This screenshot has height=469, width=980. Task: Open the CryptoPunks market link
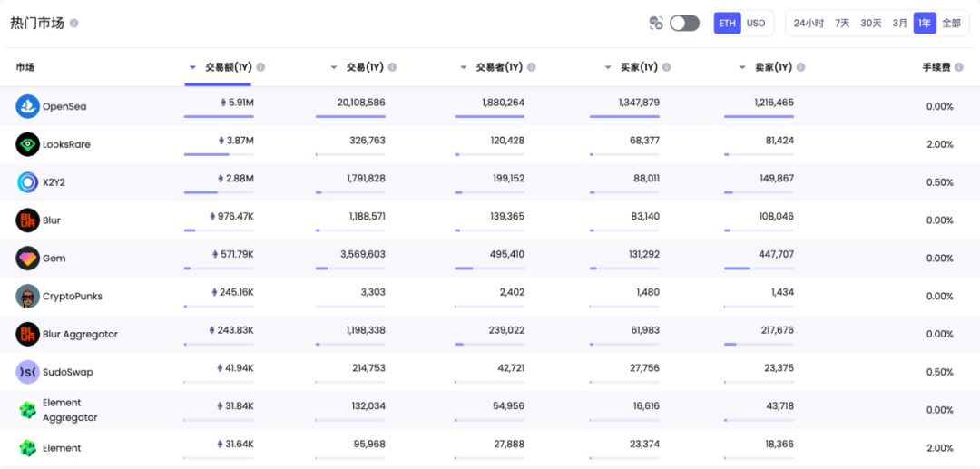(73, 297)
